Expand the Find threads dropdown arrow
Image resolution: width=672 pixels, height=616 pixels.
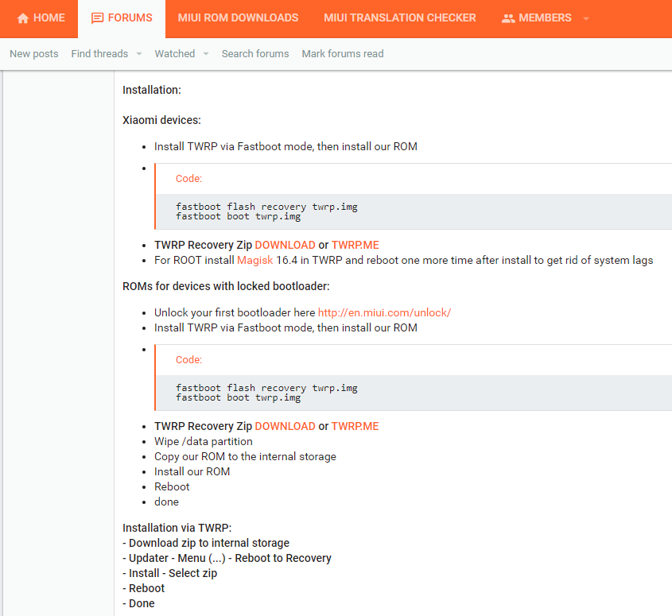(x=139, y=54)
